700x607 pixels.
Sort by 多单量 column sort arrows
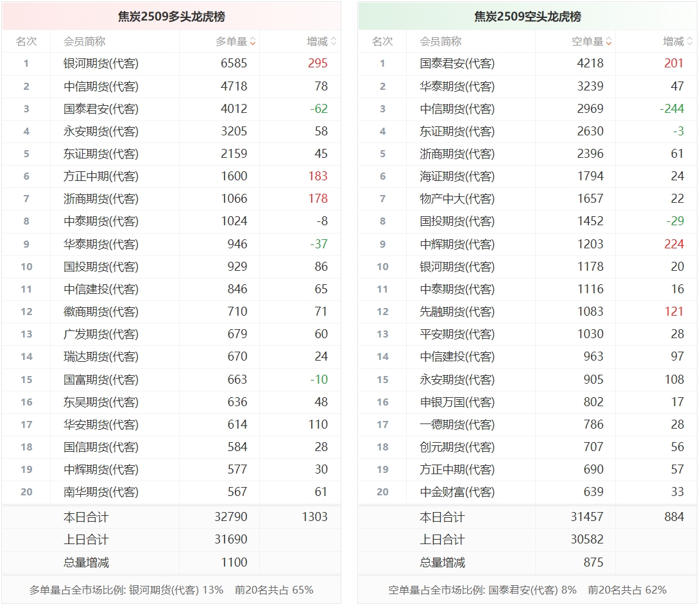tap(253, 42)
